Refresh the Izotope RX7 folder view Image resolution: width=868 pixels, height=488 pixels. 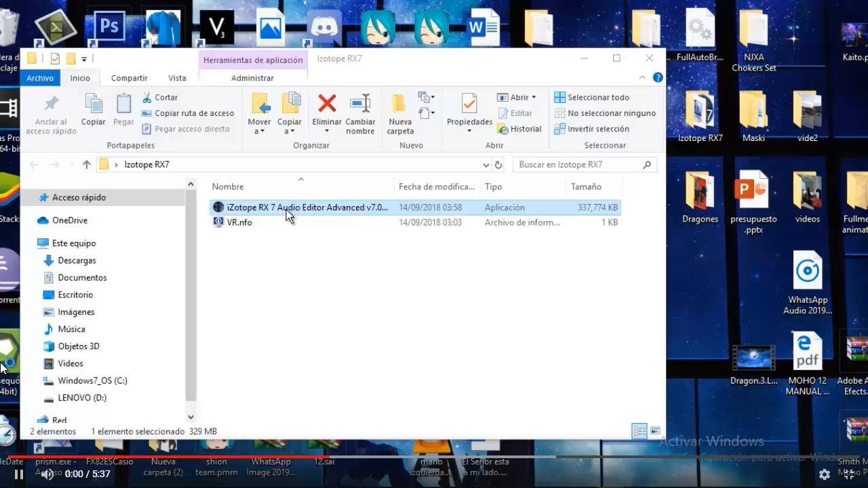tap(498, 165)
